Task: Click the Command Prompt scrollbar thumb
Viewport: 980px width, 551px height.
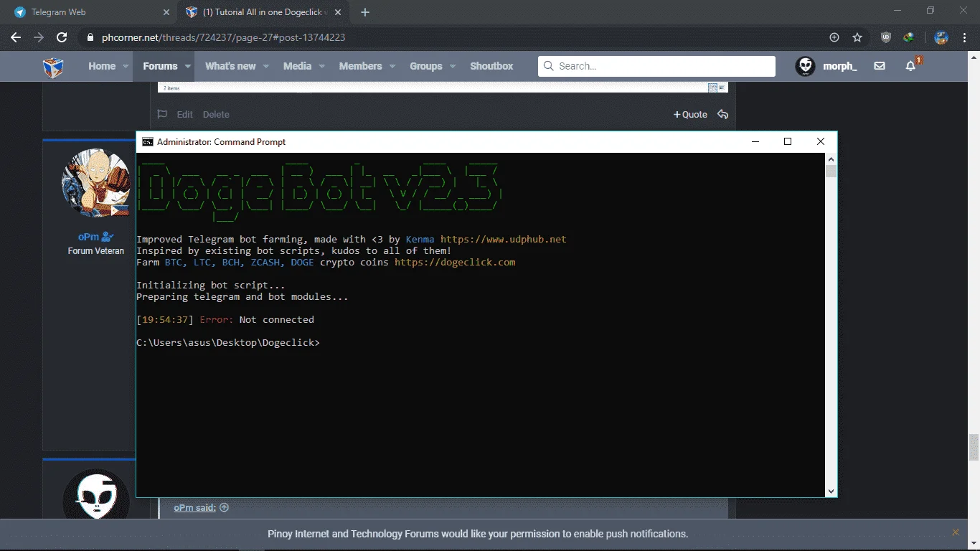Action: tap(831, 171)
